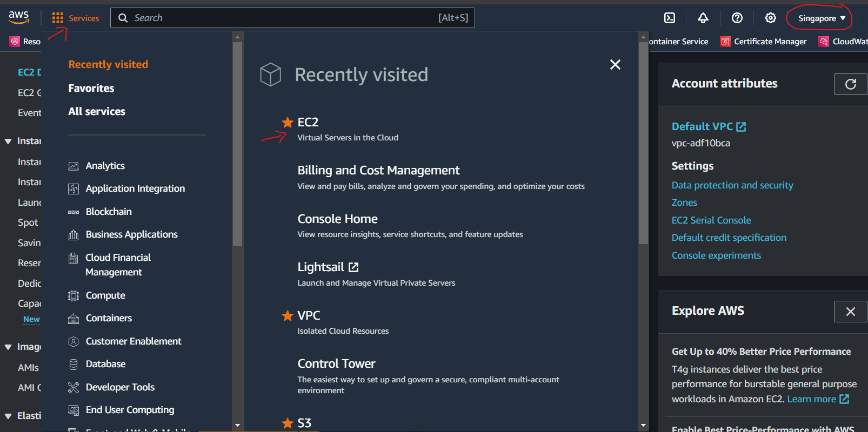Open the Singapore region dropdown
This screenshot has width=868, height=432.
click(818, 17)
